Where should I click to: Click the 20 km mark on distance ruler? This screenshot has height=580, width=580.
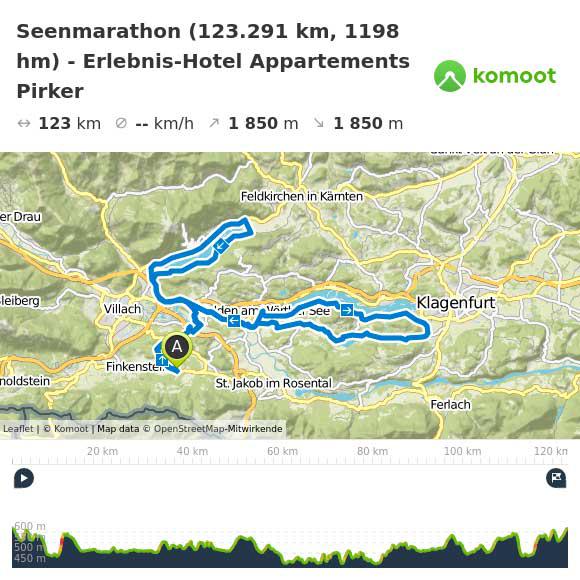[102, 452]
